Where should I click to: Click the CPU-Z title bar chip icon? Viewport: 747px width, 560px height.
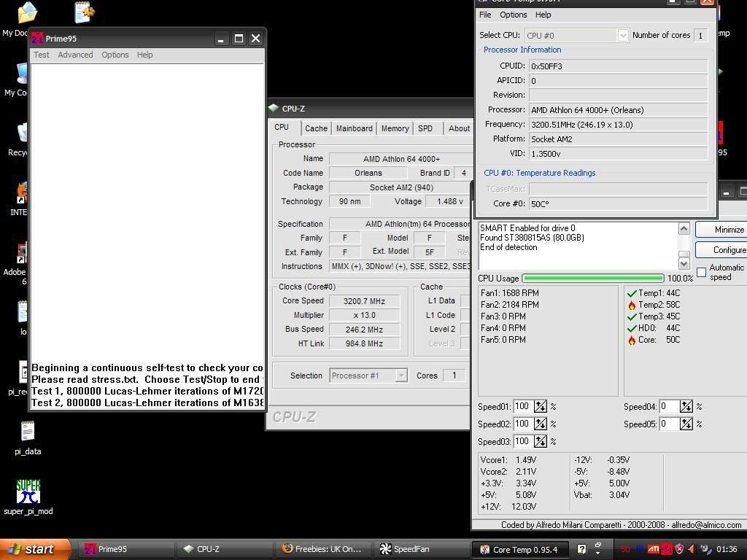tap(274, 108)
